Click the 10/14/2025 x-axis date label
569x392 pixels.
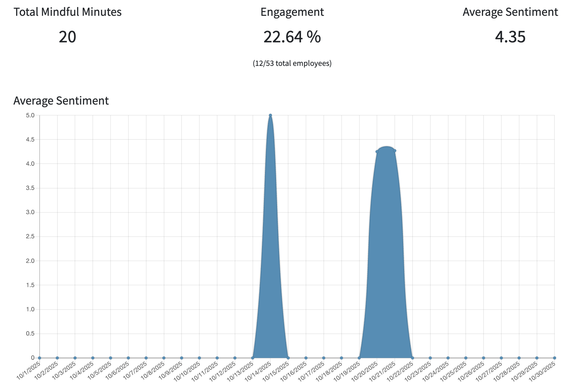[258, 371]
